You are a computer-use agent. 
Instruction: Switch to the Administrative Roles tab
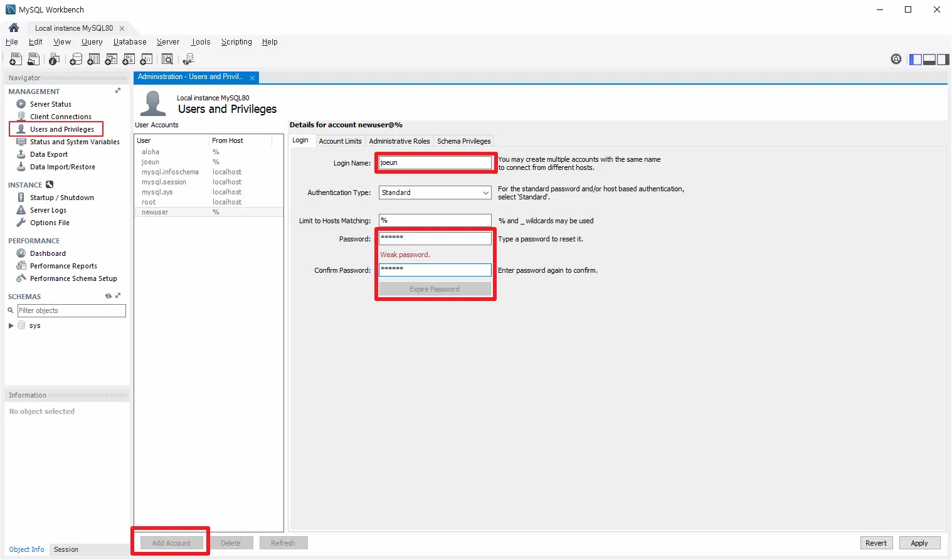[x=399, y=141]
